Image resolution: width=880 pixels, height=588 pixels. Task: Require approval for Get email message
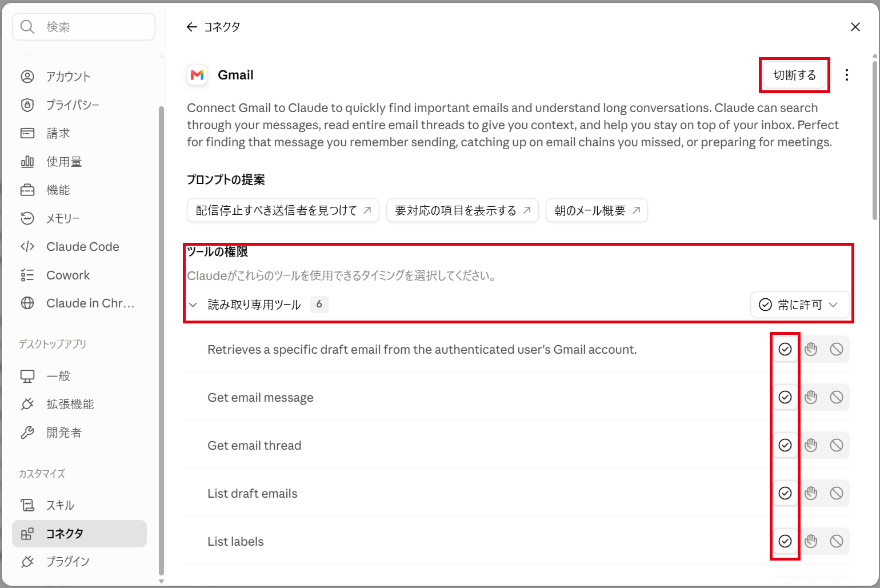(811, 397)
